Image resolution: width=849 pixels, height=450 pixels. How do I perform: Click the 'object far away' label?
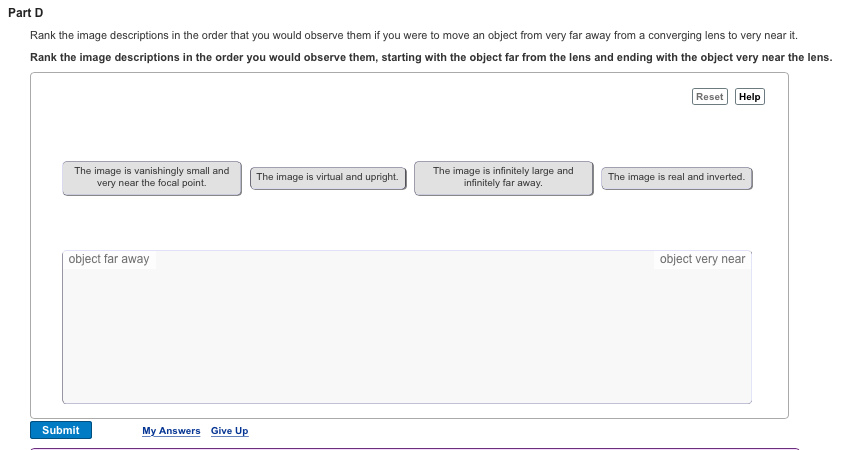click(109, 259)
